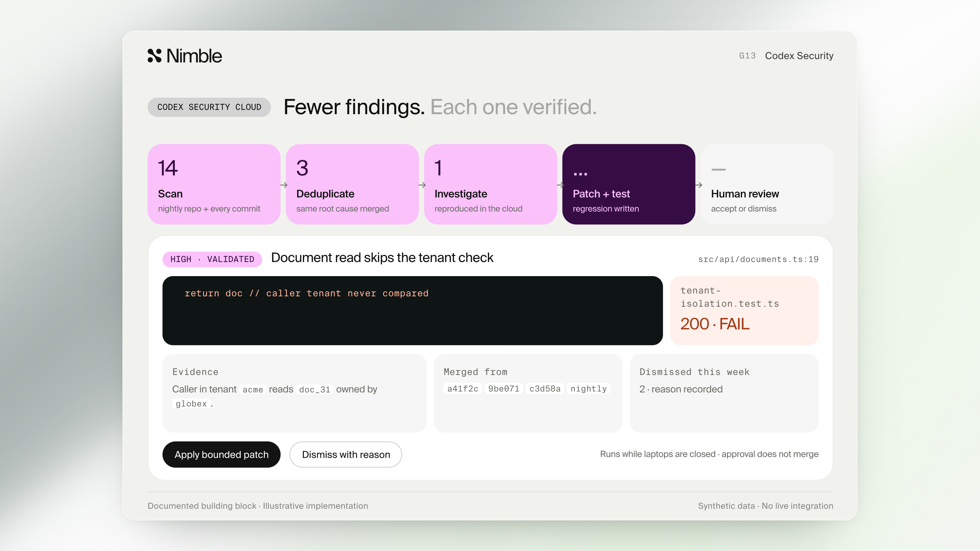This screenshot has height=551, width=980.
Task: Select the Patch + test stage
Action: click(x=629, y=184)
